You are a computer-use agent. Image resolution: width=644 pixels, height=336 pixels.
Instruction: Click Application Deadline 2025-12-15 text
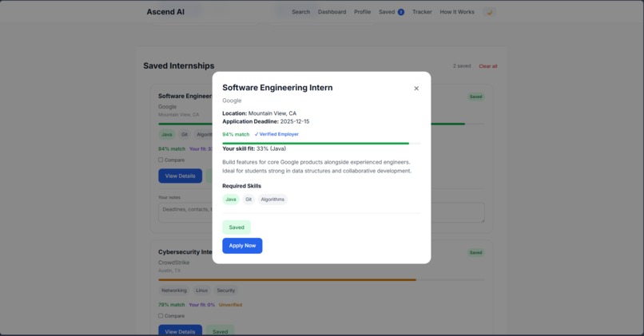click(x=266, y=121)
